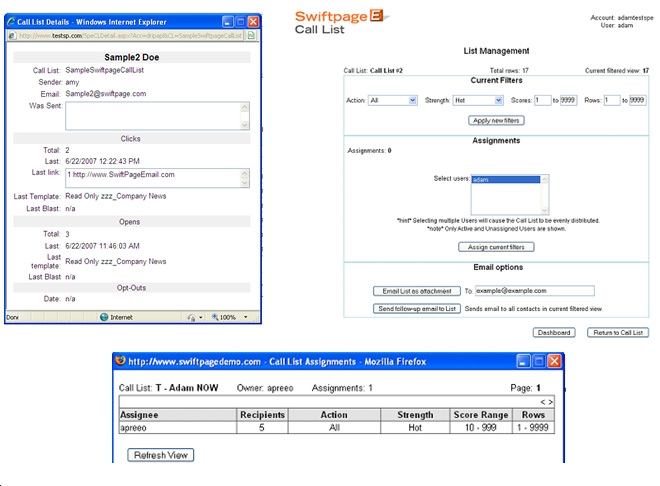Click the privacy icon in the IE status bar

point(191,317)
